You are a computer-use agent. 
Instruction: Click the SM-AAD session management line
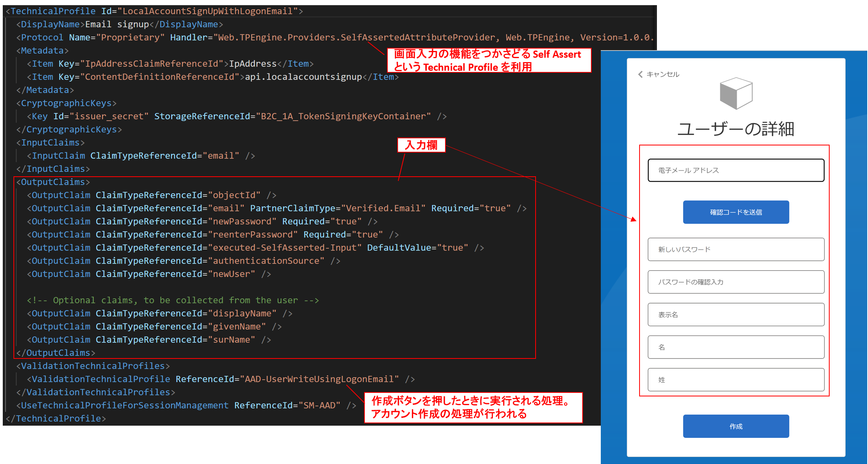tap(186, 406)
